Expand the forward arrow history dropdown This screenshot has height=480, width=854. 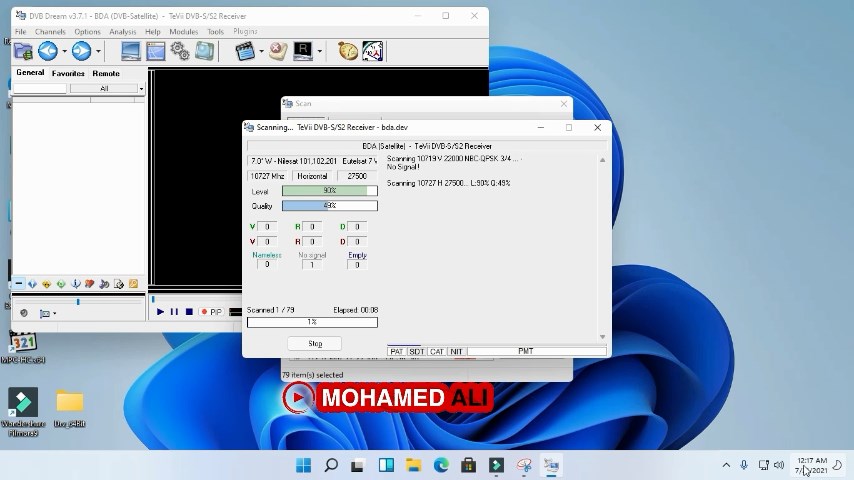coord(98,52)
